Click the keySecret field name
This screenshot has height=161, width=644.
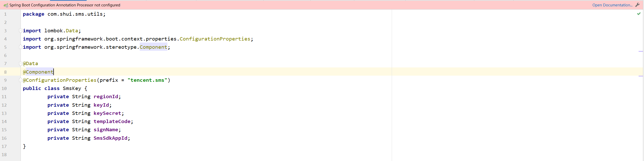(107, 113)
